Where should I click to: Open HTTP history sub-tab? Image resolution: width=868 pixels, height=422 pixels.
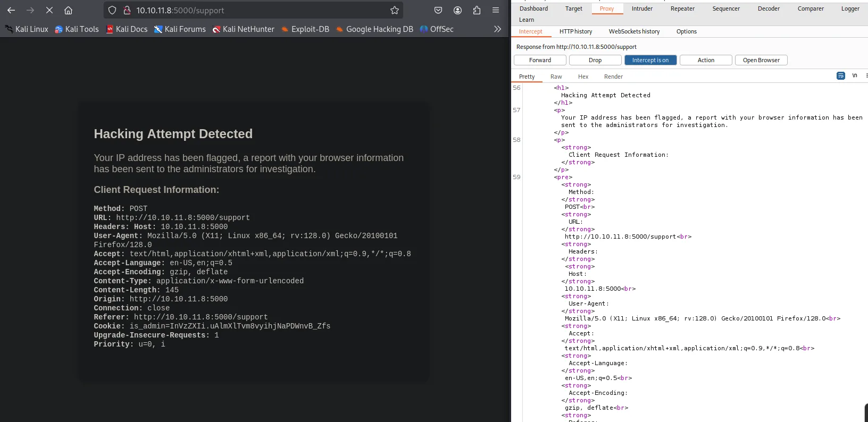[x=575, y=31]
